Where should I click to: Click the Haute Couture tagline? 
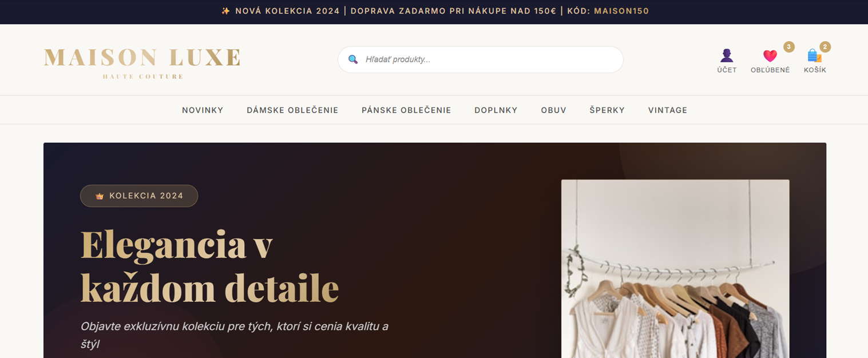pos(143,77)
